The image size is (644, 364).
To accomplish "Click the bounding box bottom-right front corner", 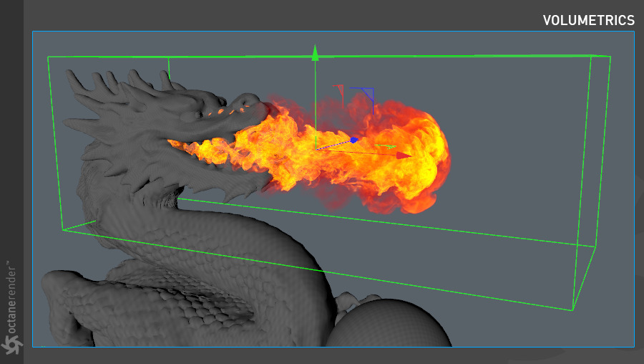I will click(x=572, y=310).
